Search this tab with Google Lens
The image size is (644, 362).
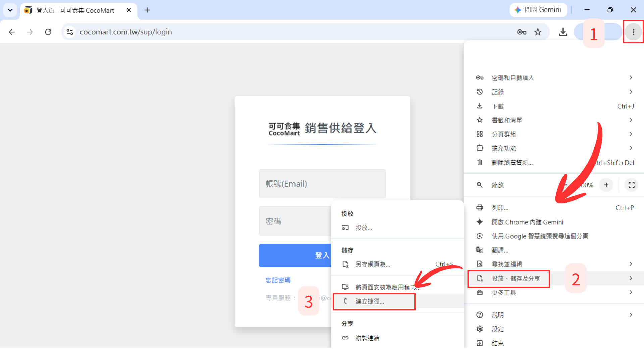553,236
